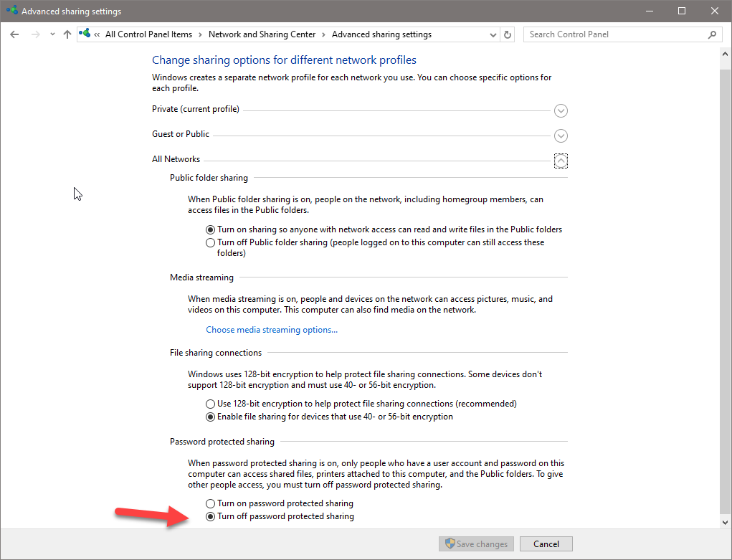Click the Cancel button
This screenshot has width=732, height=560.
(546, 544)
